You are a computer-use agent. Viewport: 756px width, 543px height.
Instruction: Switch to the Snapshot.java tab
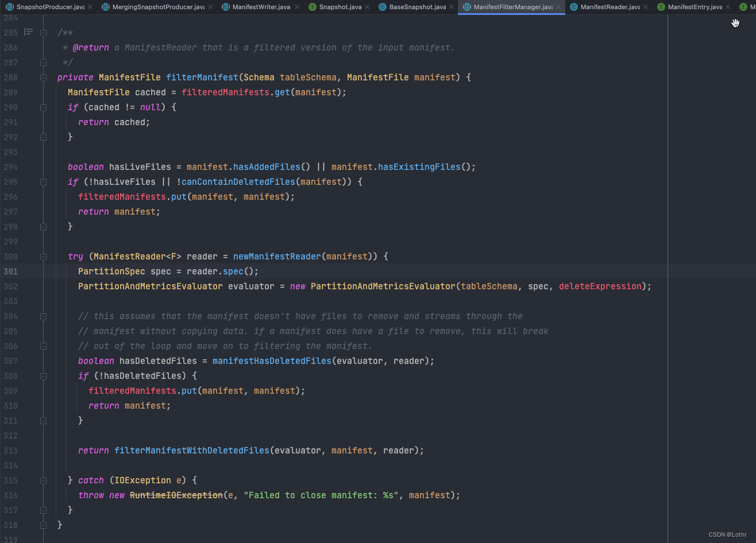point(340,7)
